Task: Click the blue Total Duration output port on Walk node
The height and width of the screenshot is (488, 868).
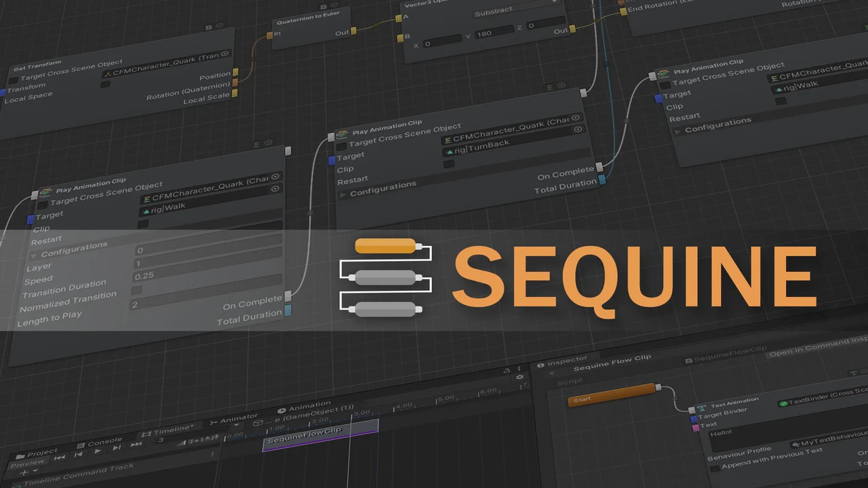Action: (x=288, y=310)
